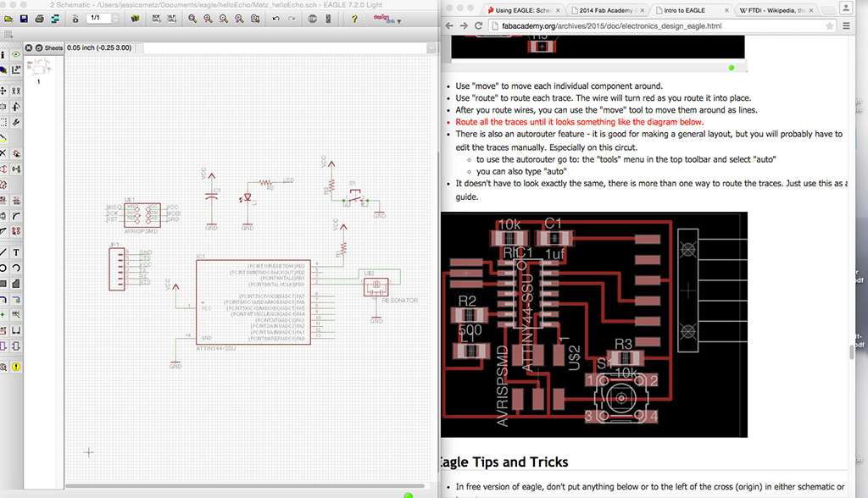Launch the CAM processor icon

click(55, 19)
